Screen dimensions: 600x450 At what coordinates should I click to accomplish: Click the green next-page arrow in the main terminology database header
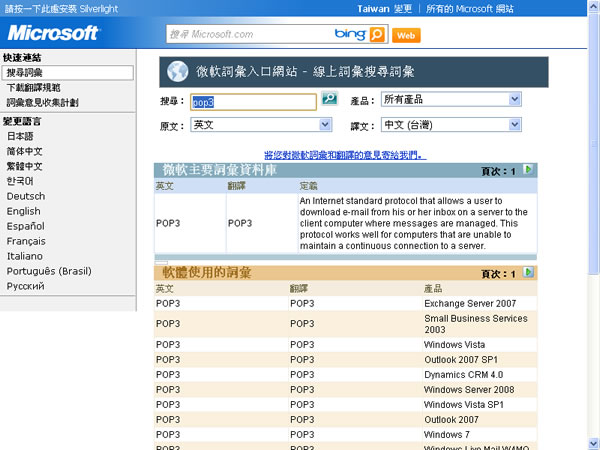point(529,170)
